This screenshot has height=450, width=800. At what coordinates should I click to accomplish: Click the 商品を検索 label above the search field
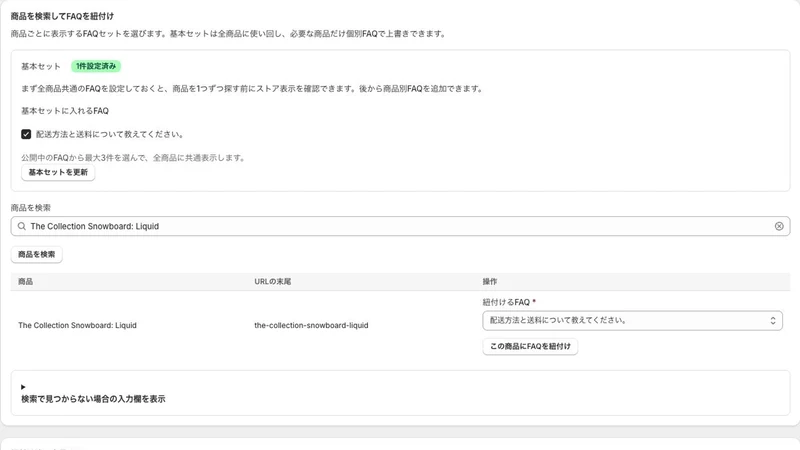(31, 208)
